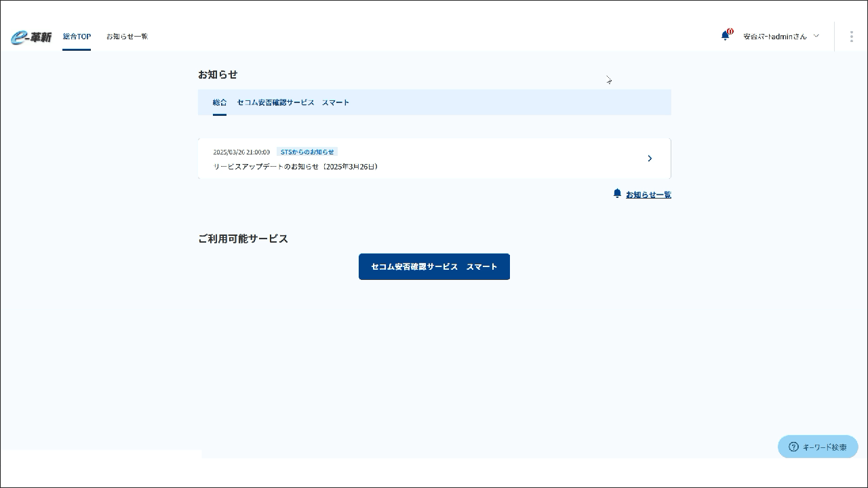
Task: Follow the お知らせ一覧 link below notices
Action: tap(648, 195)
